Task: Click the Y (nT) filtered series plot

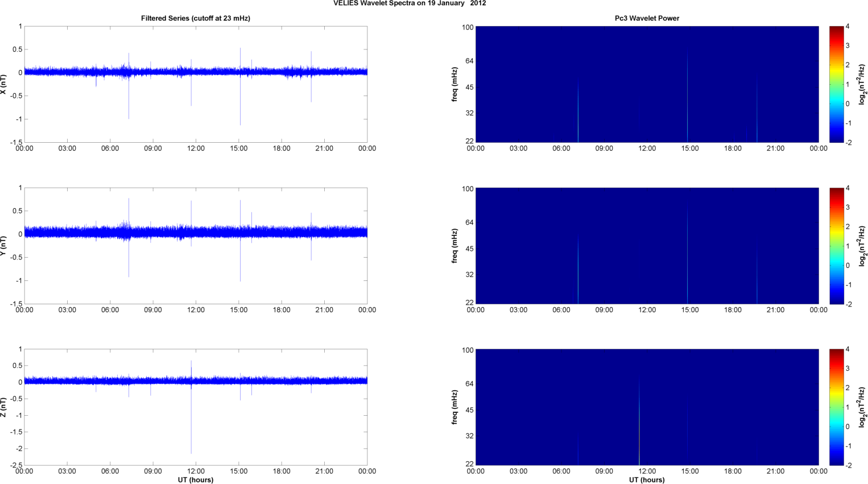Action: coord(196,246)
